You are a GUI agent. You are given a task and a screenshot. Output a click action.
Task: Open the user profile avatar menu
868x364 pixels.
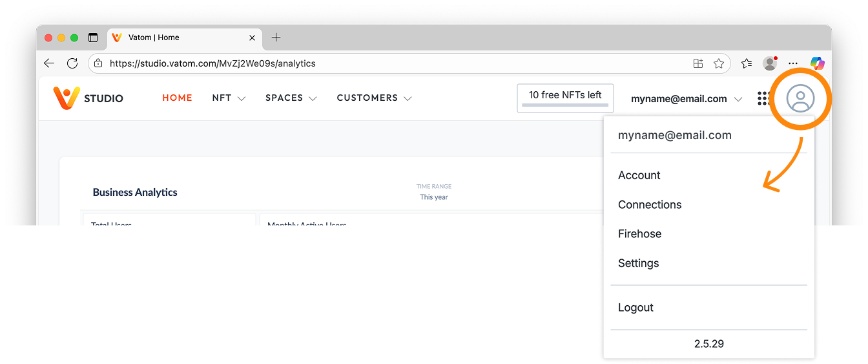click(800, 99)
